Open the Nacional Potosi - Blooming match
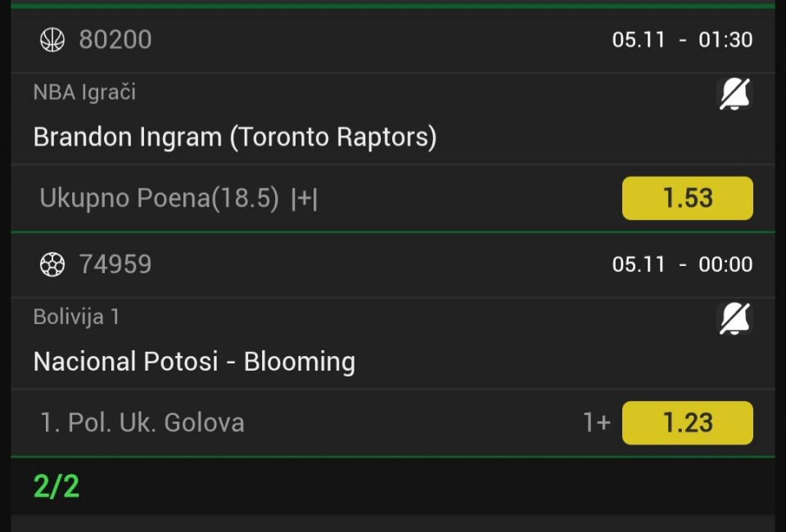Image resolution: width=786 pixels, height=532 pixels. (x=194, y=361)
